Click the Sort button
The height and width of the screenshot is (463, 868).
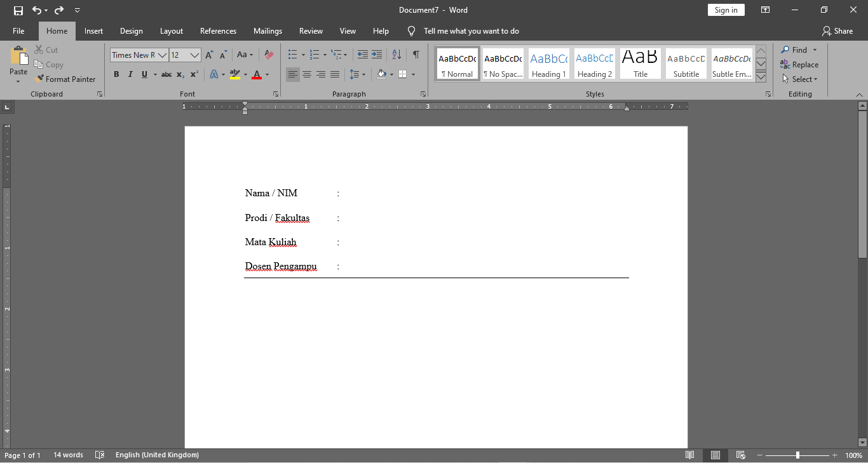coord(396,55)
